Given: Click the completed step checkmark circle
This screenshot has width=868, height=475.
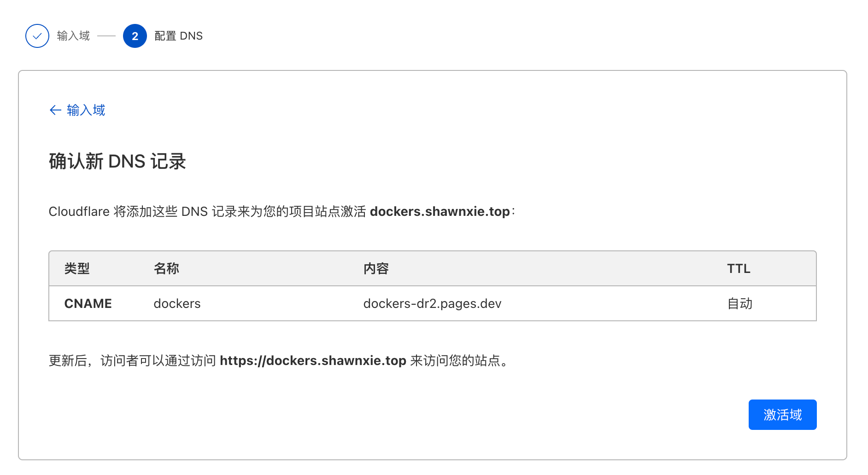Looking at the screenshot, I should (37, 36).
